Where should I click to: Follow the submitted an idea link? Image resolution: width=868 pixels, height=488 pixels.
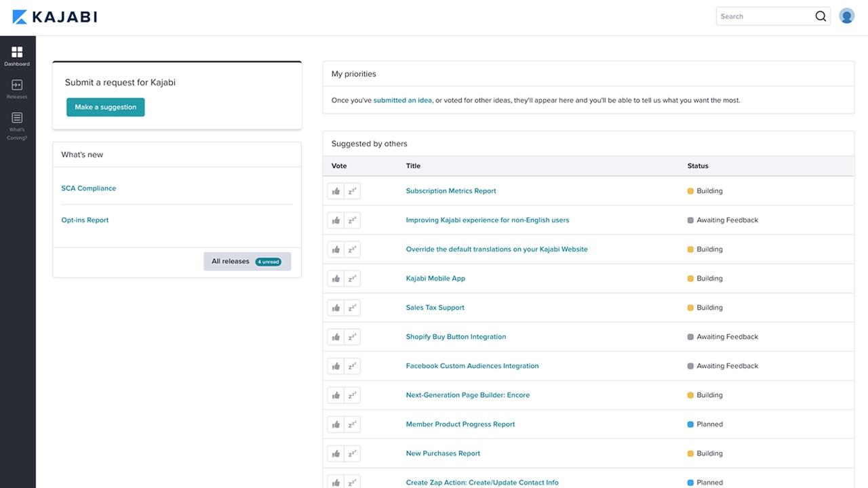pos(402,100)
